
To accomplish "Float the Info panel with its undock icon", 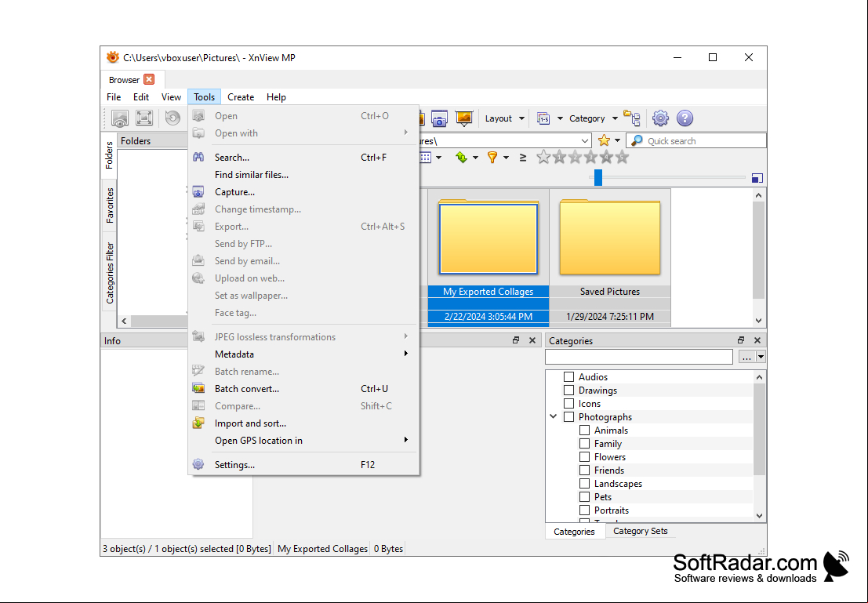I will 516,340.
